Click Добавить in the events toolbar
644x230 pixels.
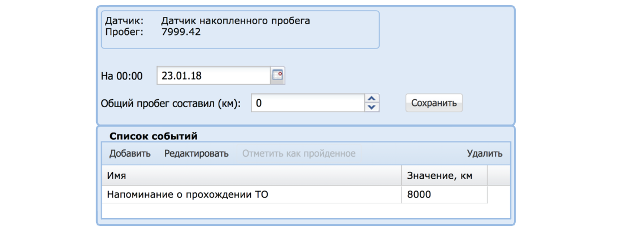[130, 153]
